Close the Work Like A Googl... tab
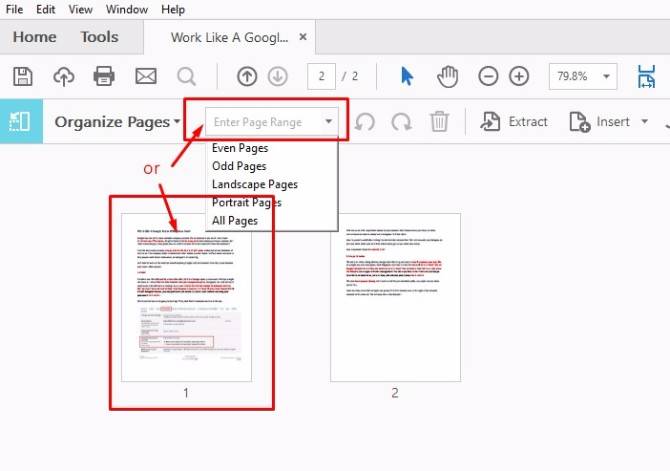The width and height of the screenshot is (670, 471). pos(303,37)
